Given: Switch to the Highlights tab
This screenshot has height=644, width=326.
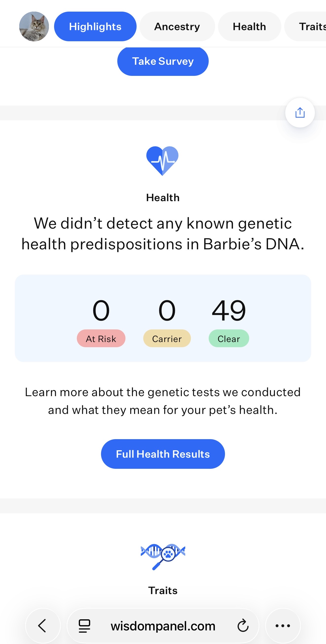Looking at the screenshot, I should [95, 26].
